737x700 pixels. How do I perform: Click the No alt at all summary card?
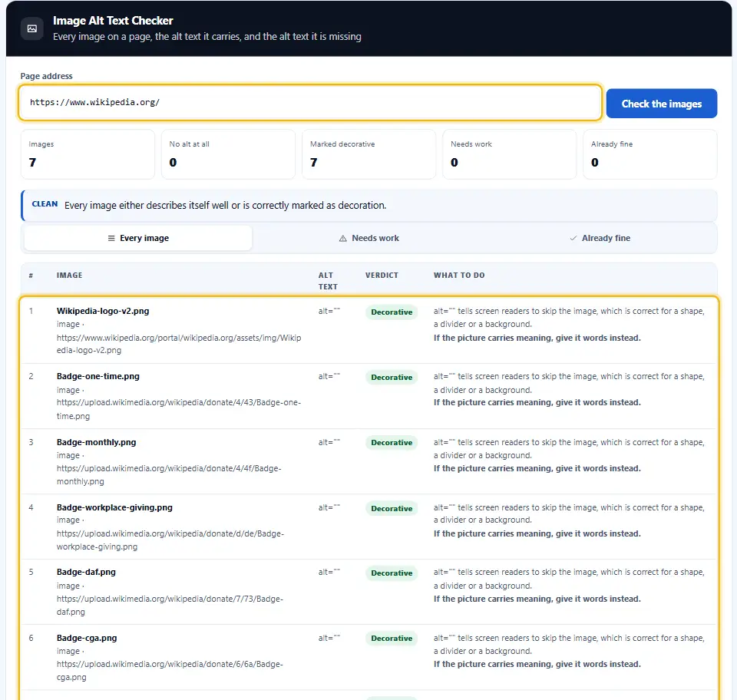pyautogui.click(x=229, y=154)
